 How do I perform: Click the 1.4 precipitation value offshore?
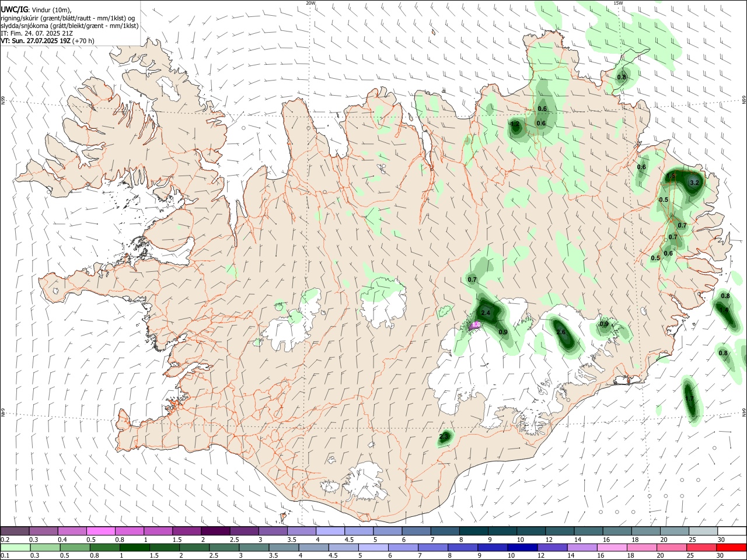(x=724, y=310)
